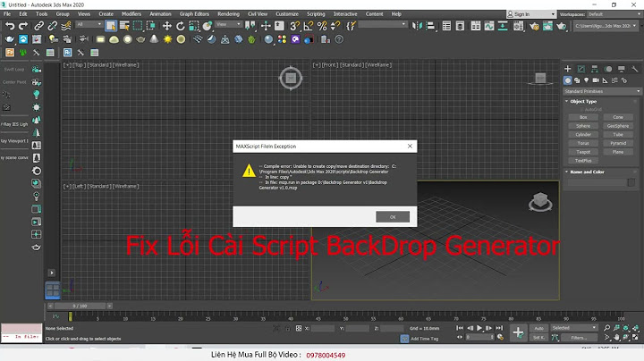This screenshot has width=644, height=361.
Task: Click the Play Animation button
Action: coord(479,328)
